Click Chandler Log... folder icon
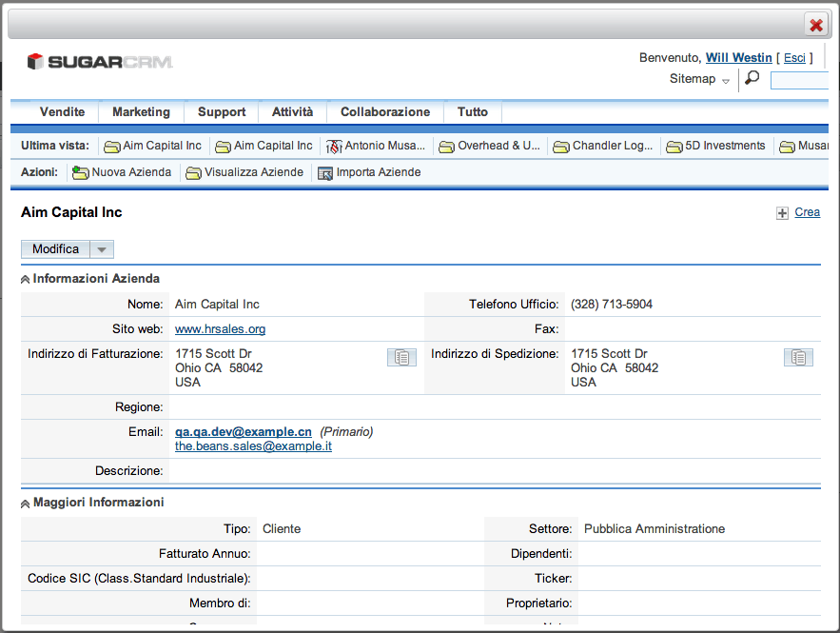840x633 pixels. [561, 147]
